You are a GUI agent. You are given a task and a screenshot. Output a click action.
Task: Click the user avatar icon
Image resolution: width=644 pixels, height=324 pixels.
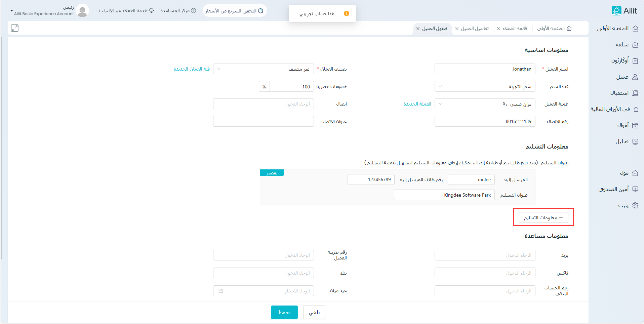coord(82,11)
